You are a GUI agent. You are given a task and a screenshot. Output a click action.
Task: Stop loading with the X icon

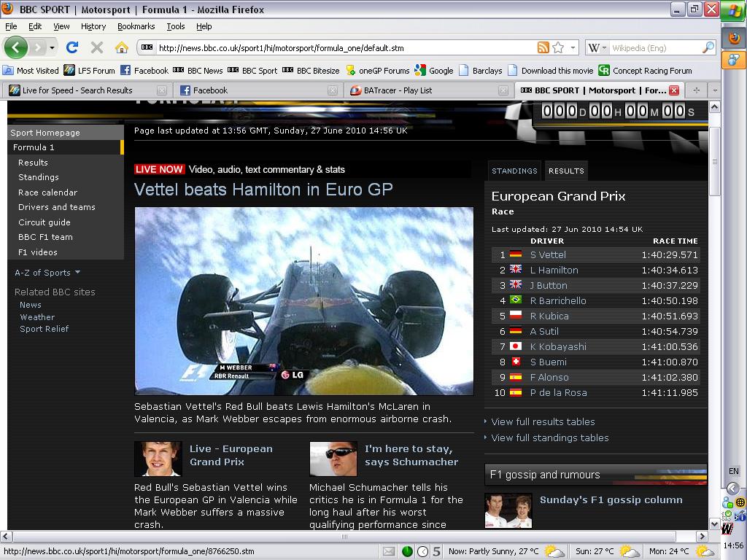(97, 47)
